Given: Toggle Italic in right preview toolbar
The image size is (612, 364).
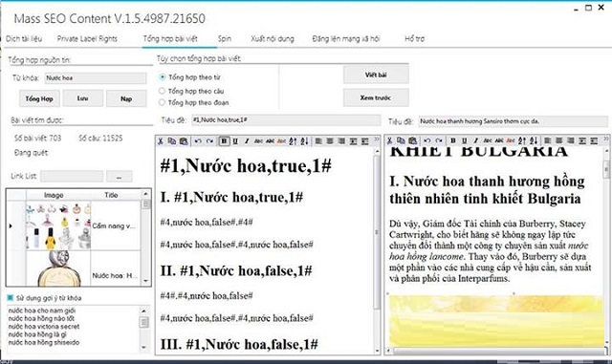Looking at the screenshot, I should tap(476, 140).
